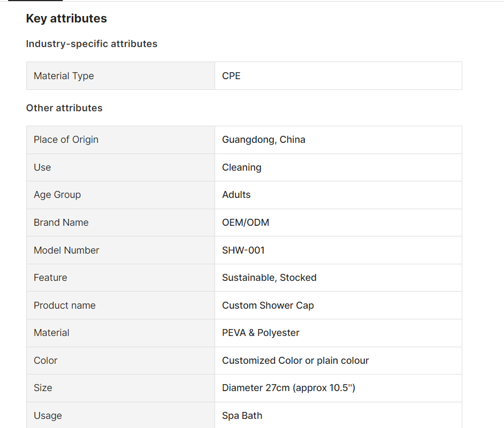Click the Diameter 27cm size value
Screen dimensions: 504x428
[288, 388]
